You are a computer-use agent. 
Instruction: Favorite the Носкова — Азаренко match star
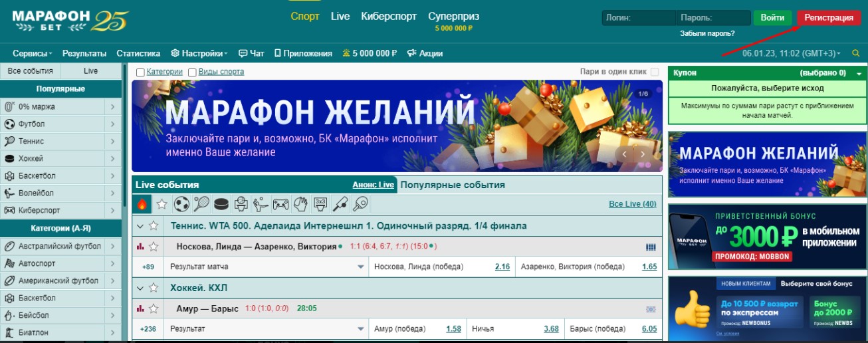click(154, 247)
